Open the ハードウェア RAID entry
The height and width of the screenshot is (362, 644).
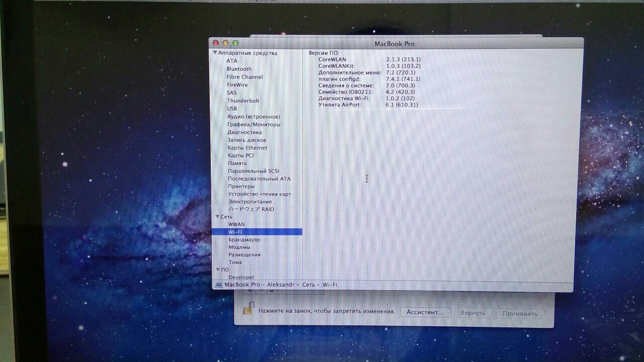[x=251, y=209]
